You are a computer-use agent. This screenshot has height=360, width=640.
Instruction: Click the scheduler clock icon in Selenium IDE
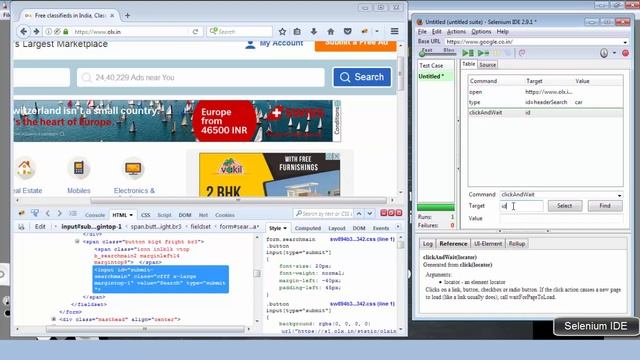coord(604,53)
